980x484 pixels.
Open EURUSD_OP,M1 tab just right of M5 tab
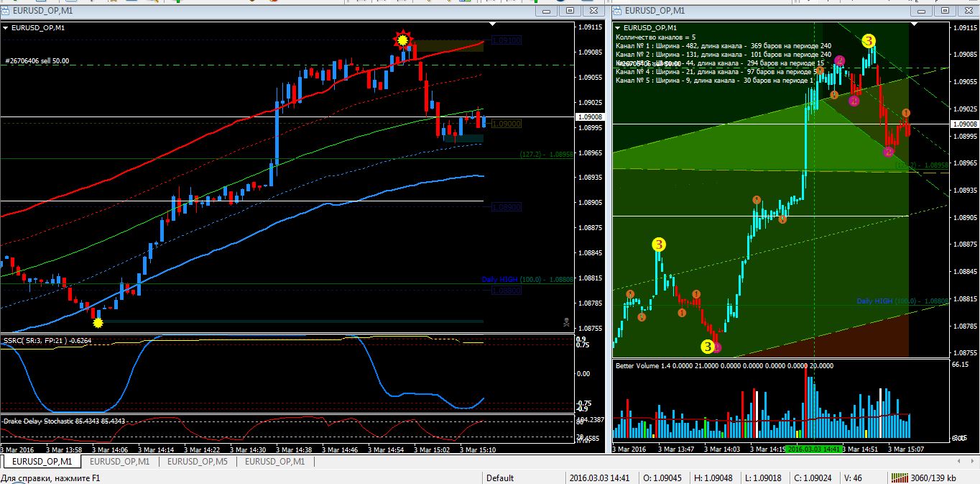click(274, 461)
